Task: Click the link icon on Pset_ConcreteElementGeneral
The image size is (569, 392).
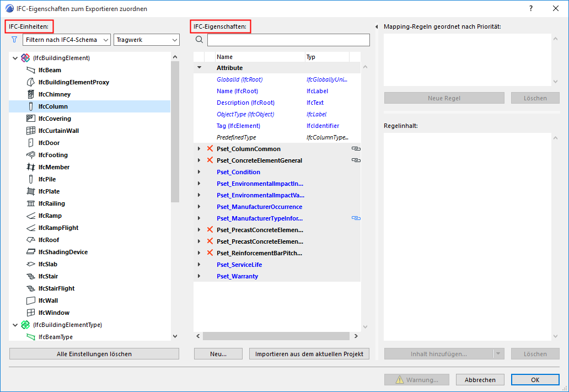Action: coord(356,160)
